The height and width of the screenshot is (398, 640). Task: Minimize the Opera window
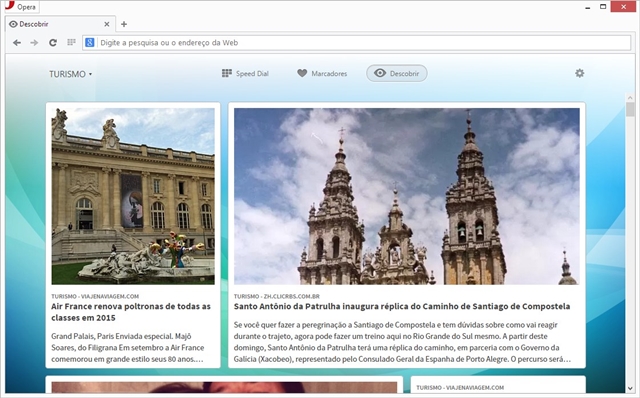click(x=587, y=7)
